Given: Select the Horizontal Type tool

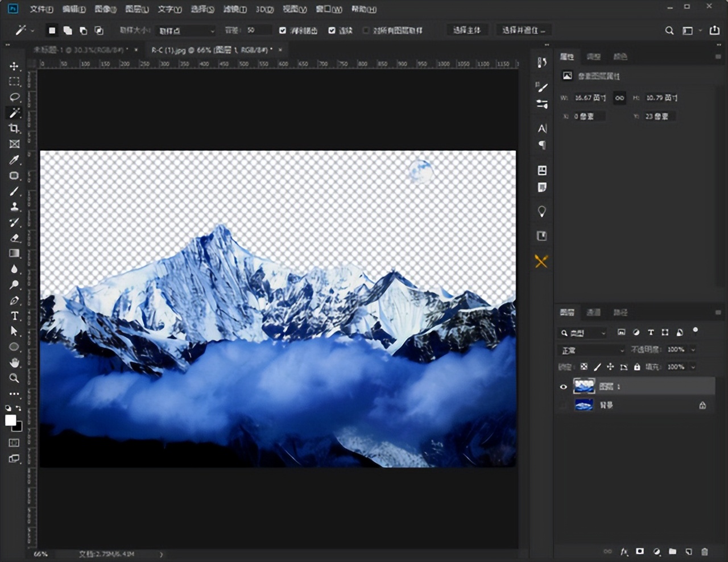Looking at the screenshot, I should (x=14, y=316).
